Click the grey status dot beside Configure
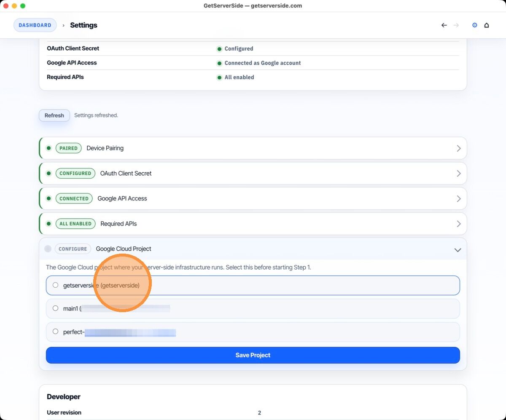The image size is (506, 420). click(x=48, y=249)
